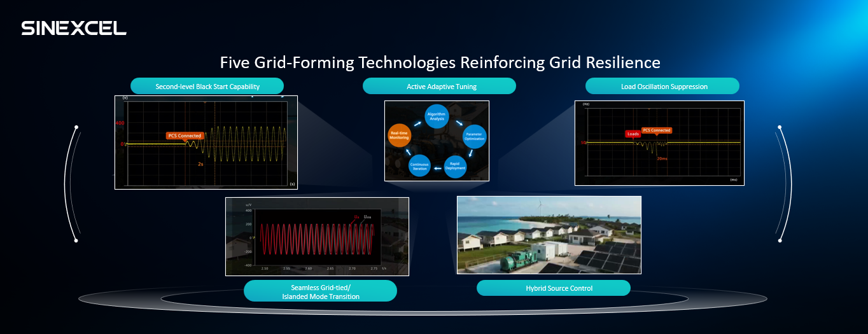Click the Hybrid Source Control label
Screen dimensions: 868x334
click(x=553, y=288)
